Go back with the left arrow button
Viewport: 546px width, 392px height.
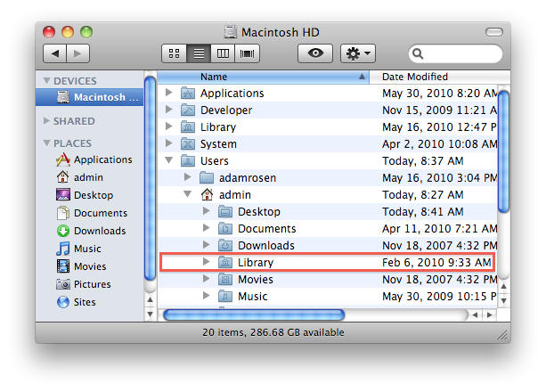point(54,53)
